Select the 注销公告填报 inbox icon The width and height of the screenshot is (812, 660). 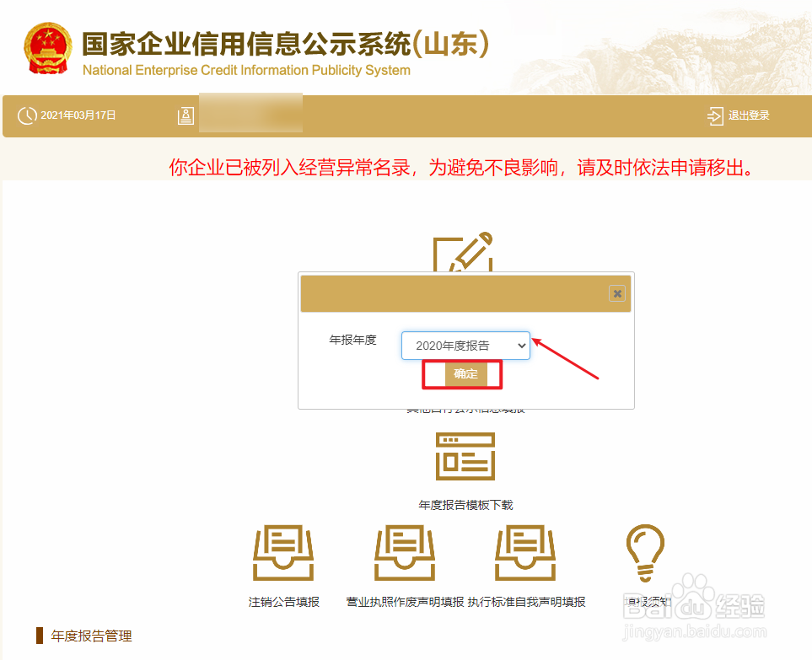tap(283, 552)
